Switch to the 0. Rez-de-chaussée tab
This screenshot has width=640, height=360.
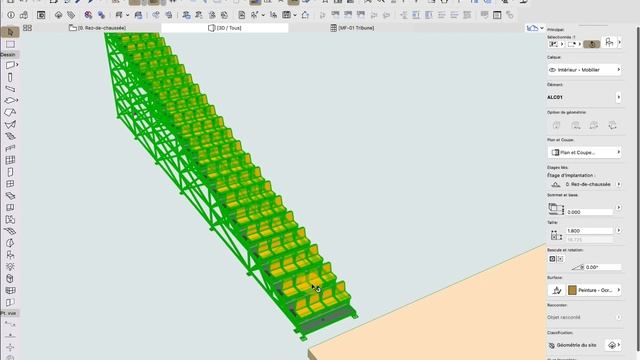click(x=97, y=28)
